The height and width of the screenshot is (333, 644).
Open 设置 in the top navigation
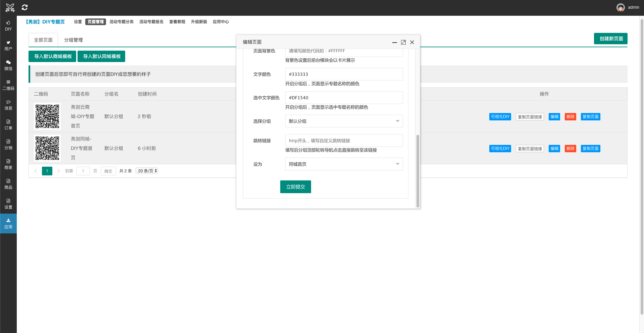coord(78,22)
